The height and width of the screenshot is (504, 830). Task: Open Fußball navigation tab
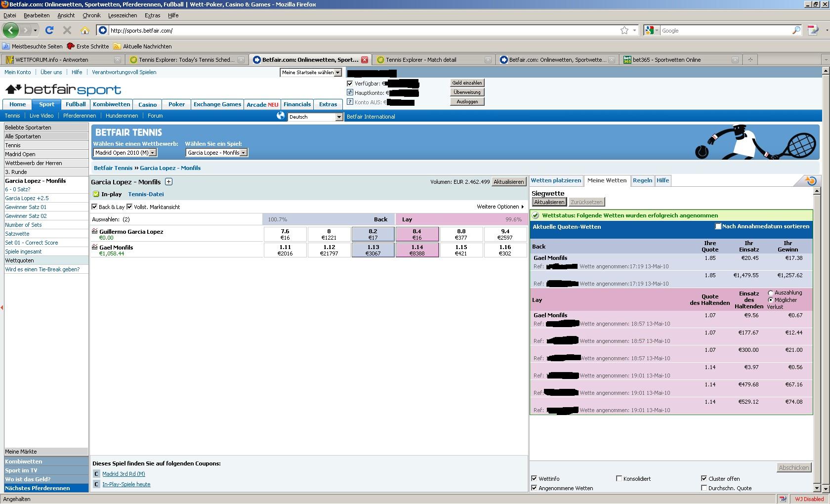[76, 104]
